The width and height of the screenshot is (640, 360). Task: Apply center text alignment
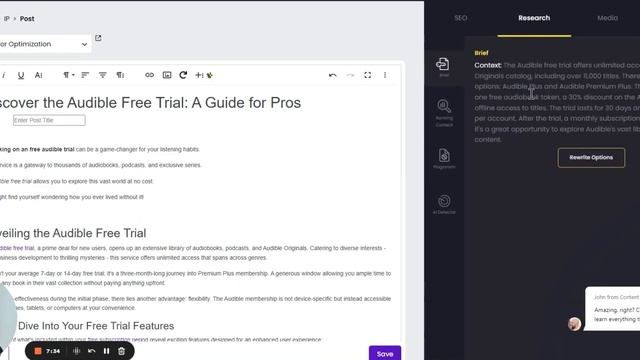click(102, 75)
